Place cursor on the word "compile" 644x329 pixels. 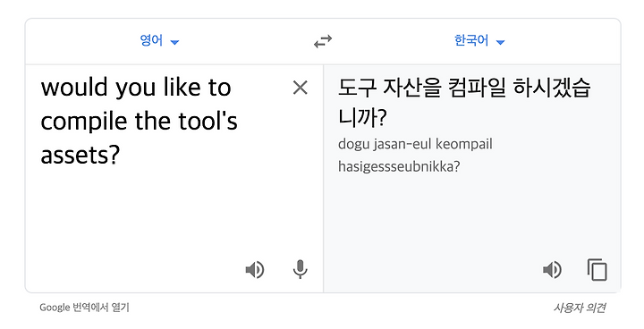(x=84, y=122)
